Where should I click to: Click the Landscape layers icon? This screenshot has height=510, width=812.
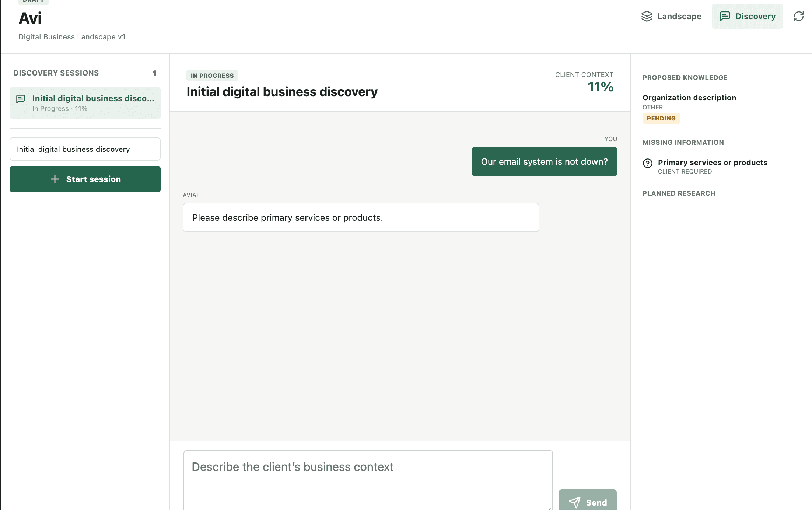[x=647, y=16]
